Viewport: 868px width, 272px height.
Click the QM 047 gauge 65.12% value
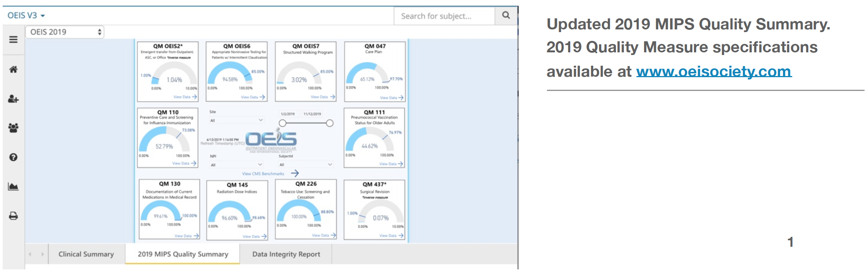coord(367,79)
